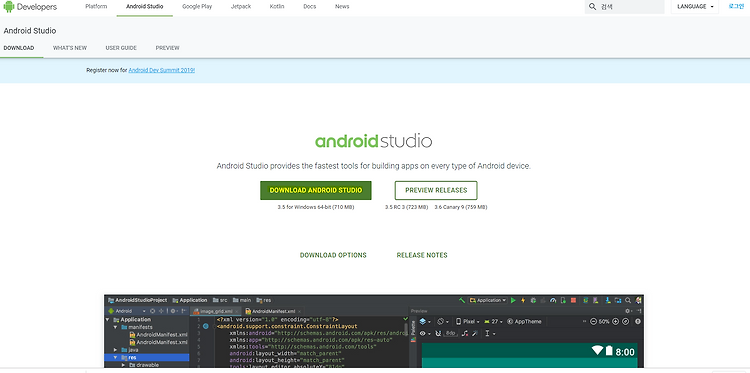
Task: Open the orientation dropdown in preview toolbar
Action: [x=443, y=321]
